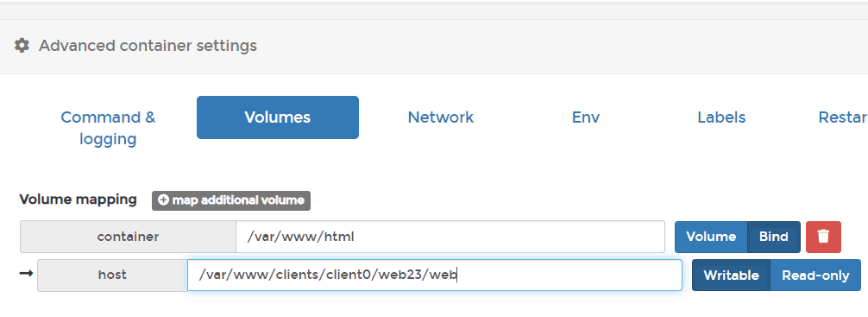This screenshot has width=868, height=317.
Task: Click the Volume mapping heading text
Action: tap(78, 200)
